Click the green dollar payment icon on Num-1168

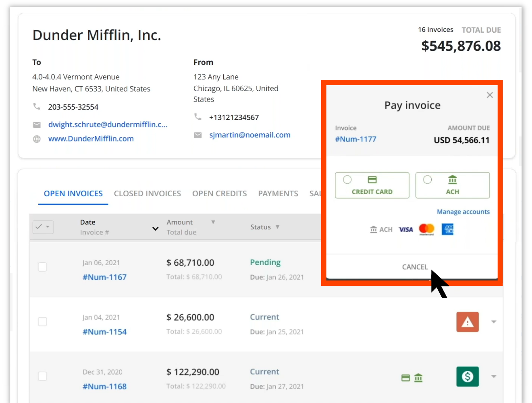(x=467, y=376)
